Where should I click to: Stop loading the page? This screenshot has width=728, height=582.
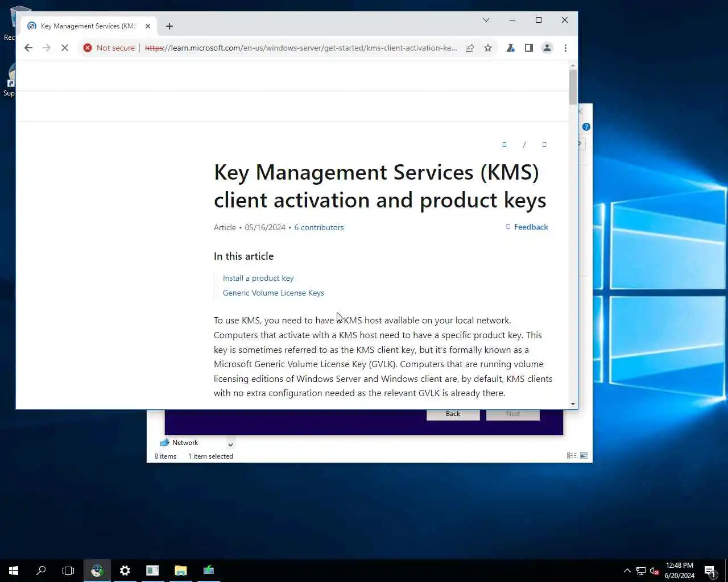(x=65, y=48)
